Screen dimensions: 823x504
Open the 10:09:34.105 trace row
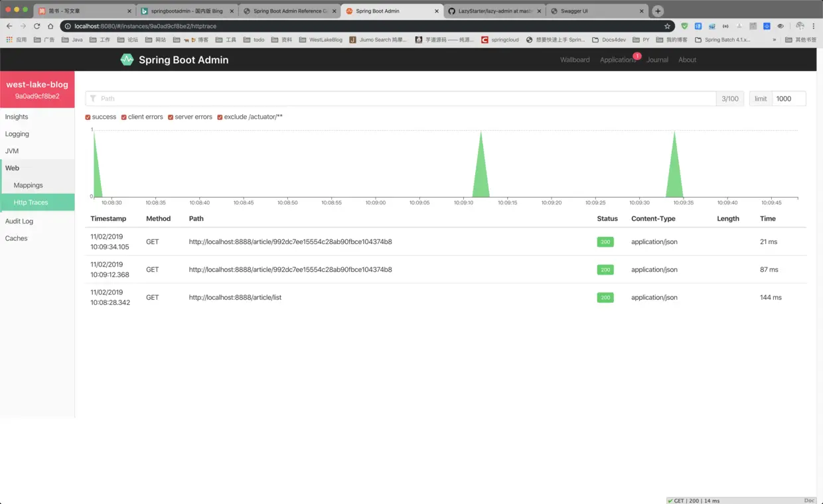(446, 242)
